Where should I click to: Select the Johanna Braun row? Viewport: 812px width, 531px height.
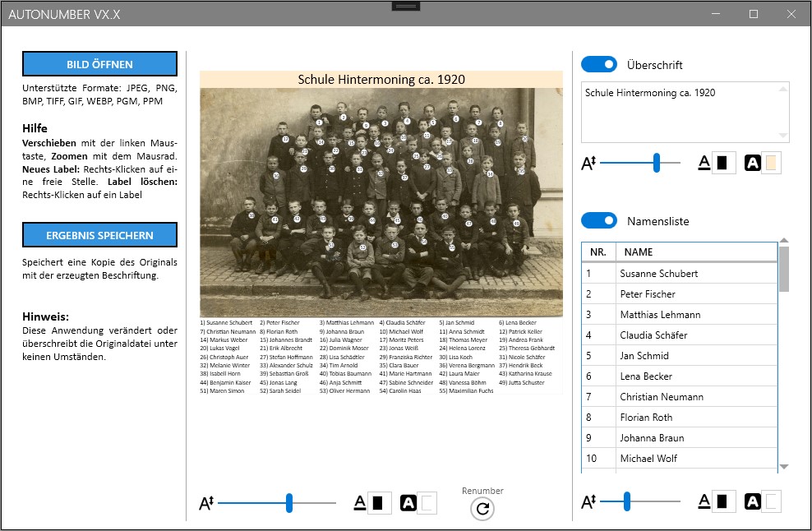pos(680,438)
